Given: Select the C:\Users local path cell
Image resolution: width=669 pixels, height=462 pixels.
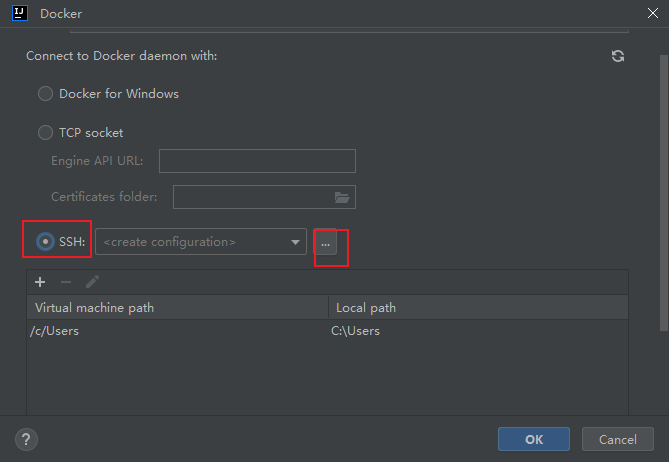Looking at the screenshot, I should pyautogui.click(x=478, y=331).
